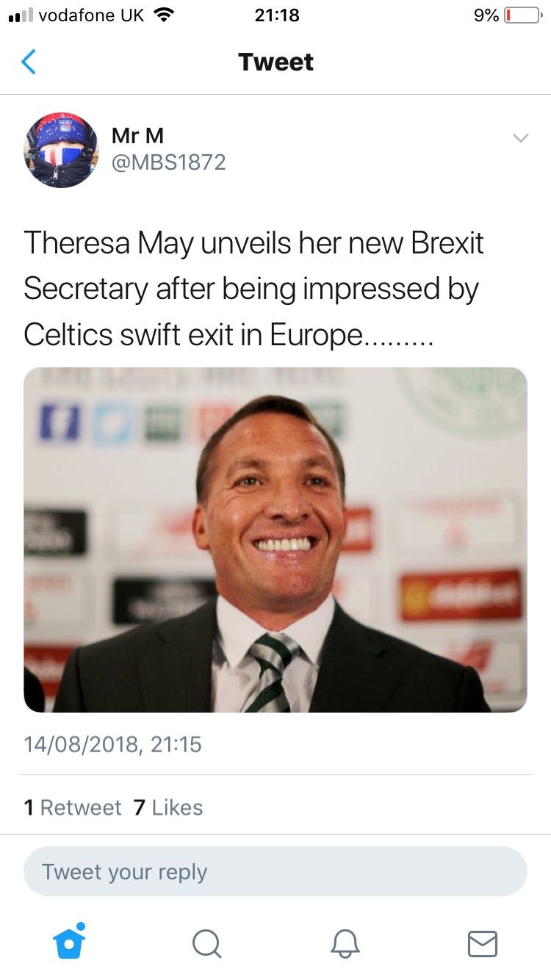Tap the battery indicator in status bar
The image size is (551, 980).
522,15
